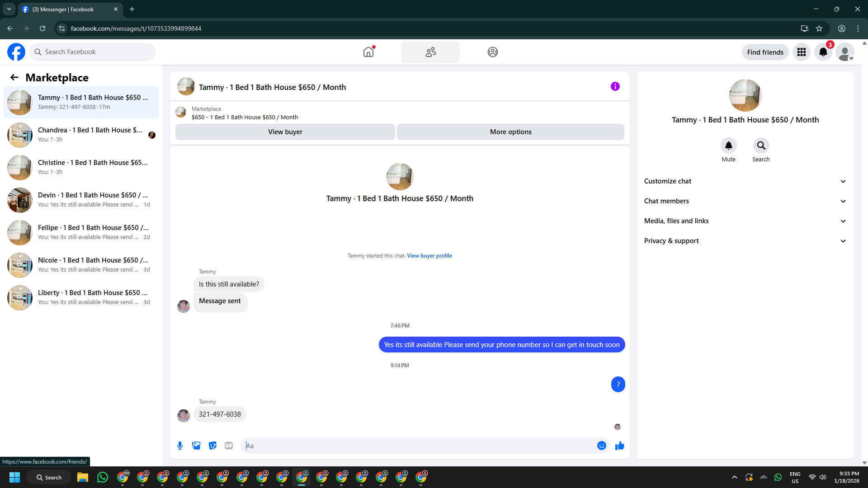Screen dimensions: 868x488
Task: Expand Privacy & support section
Action: coord(745,241)
